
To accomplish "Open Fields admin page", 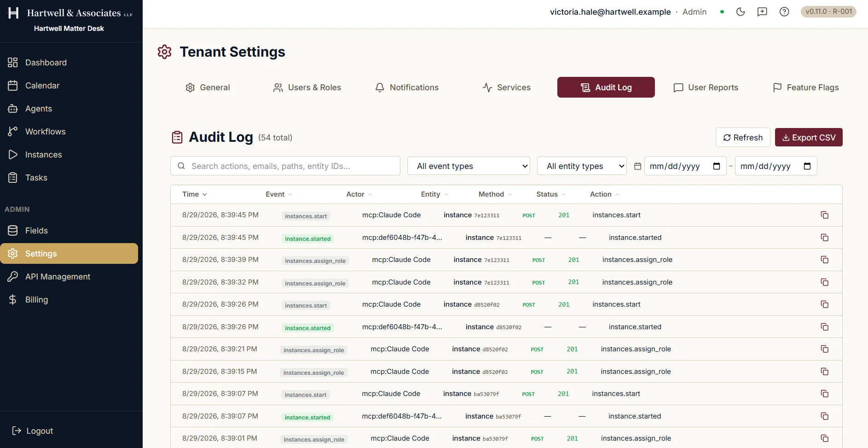I will [x=69, y=231].
